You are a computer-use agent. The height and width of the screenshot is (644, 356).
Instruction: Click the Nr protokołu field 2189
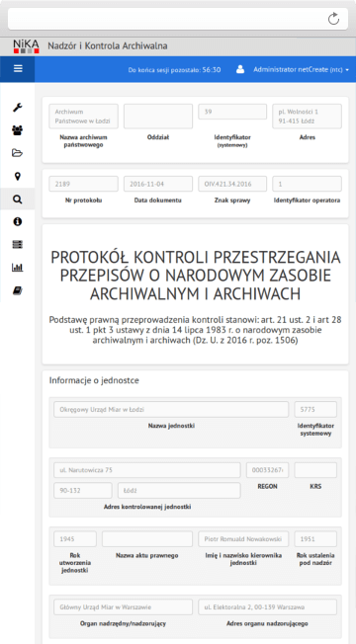click(83, 184)
